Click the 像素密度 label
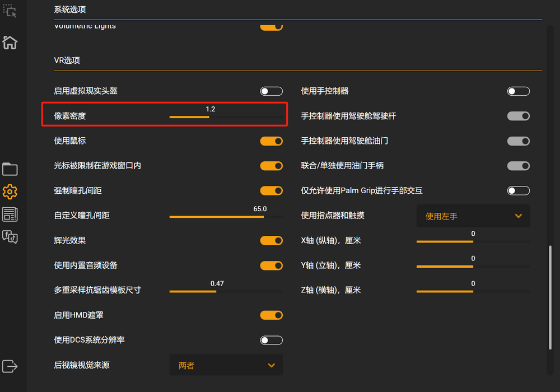This screenshot has height=392, width=560. click(70, 116)
